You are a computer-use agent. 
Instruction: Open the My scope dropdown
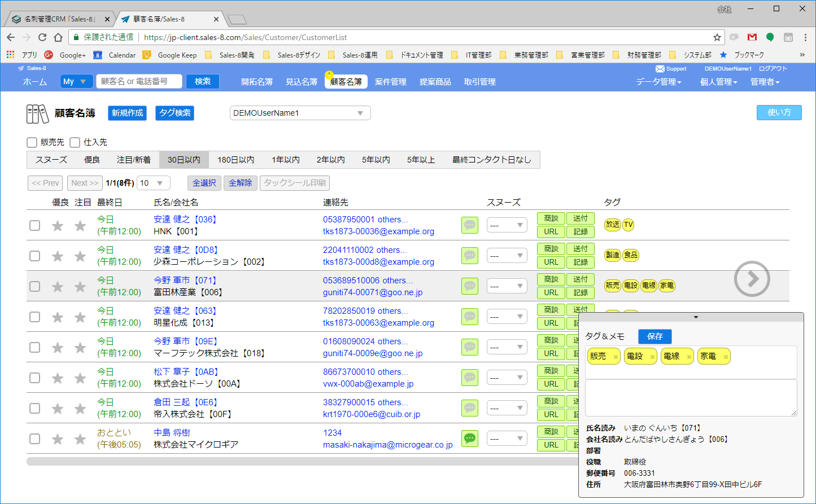(76, 81)
